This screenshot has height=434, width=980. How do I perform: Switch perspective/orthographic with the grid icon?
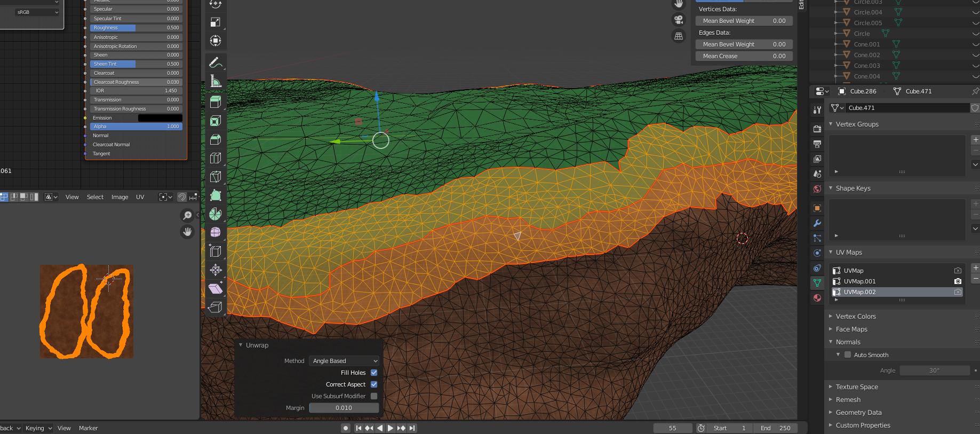(x=679, y=36)
